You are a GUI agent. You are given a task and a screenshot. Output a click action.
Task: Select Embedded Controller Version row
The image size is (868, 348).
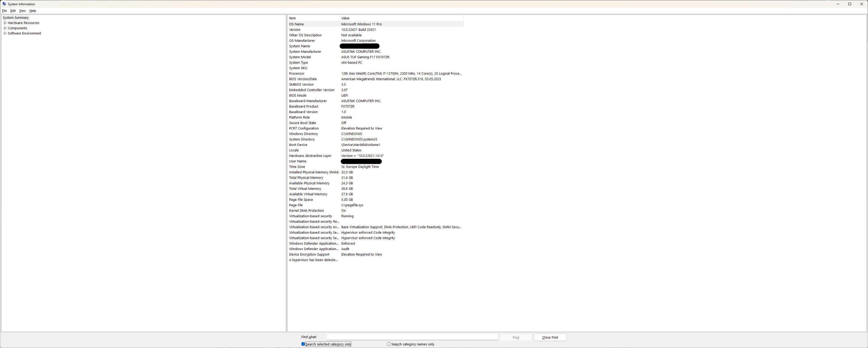376,90
